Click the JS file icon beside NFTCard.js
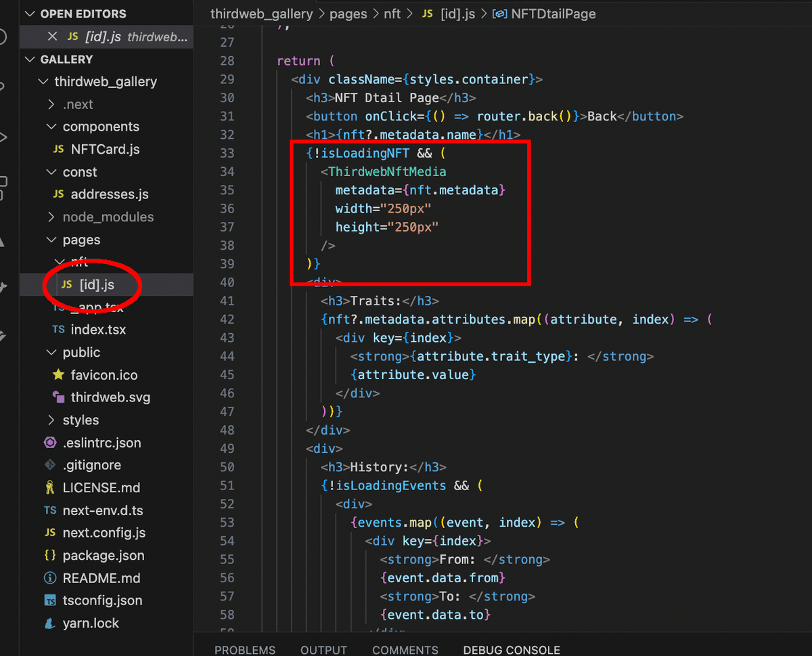 pos(58,149)
